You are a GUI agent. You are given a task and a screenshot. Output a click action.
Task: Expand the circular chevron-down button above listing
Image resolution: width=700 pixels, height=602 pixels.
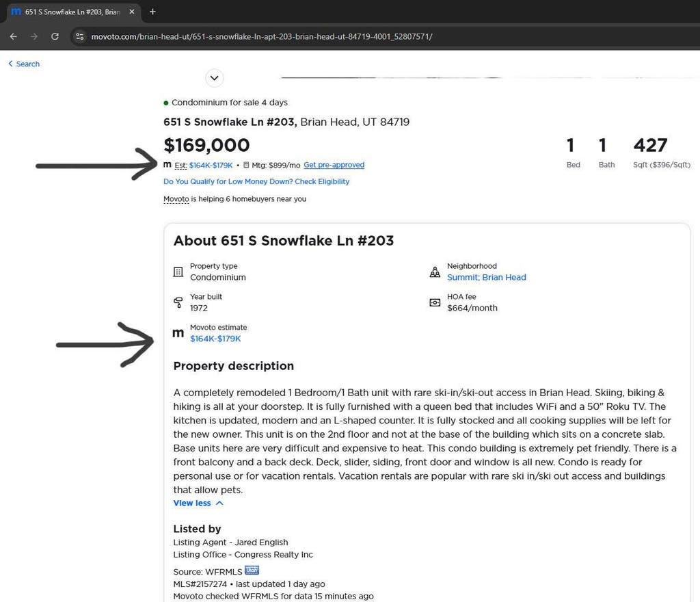214,78
